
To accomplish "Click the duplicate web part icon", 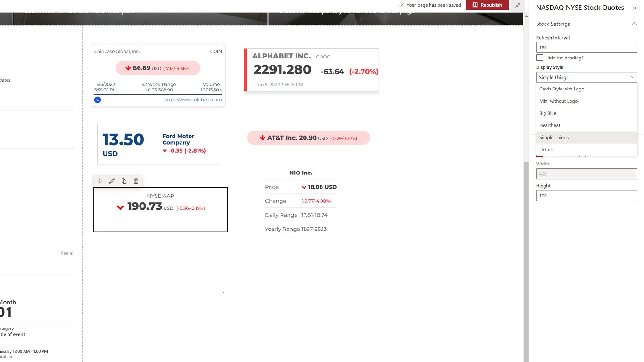I will 124,181.
